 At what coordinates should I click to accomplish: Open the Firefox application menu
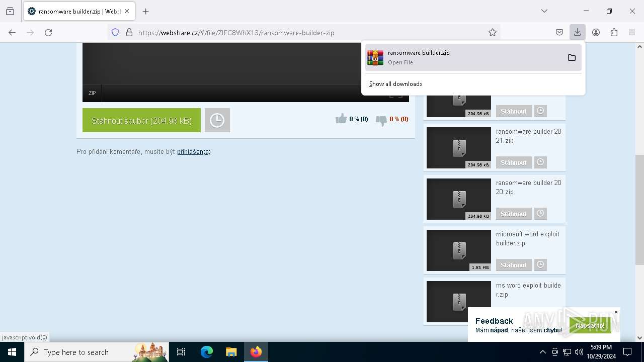(x=632, y=32)
